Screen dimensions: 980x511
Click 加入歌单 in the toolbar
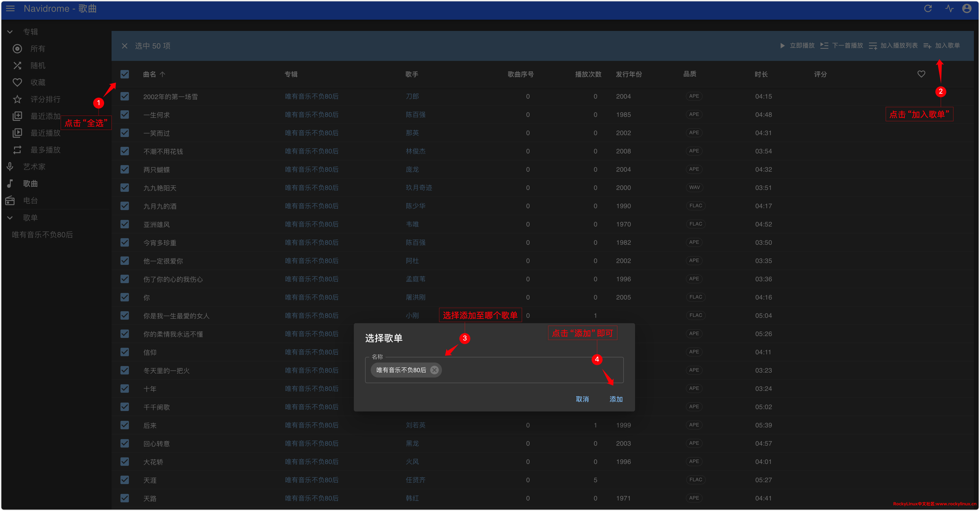pyautogui.click(x=942, y=46)
